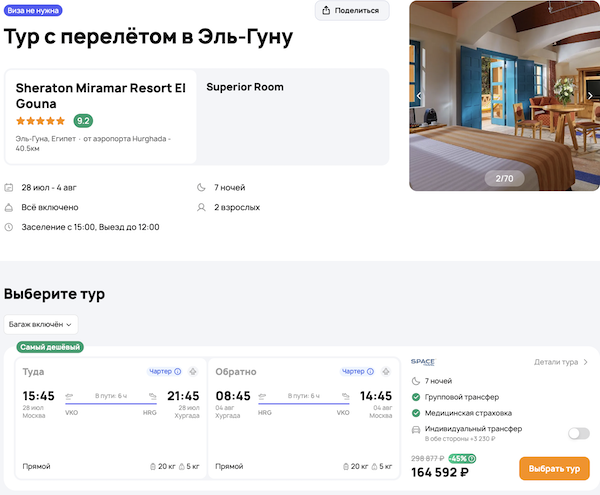Enable the Индивидуальный трансфер toggle
Image resolution: width=600 pixels, height=495 pixels.
pyautogui.click(x=578, y=433)
